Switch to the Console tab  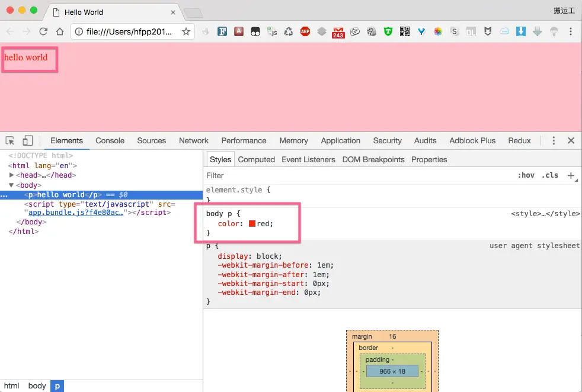click(110, 140)
